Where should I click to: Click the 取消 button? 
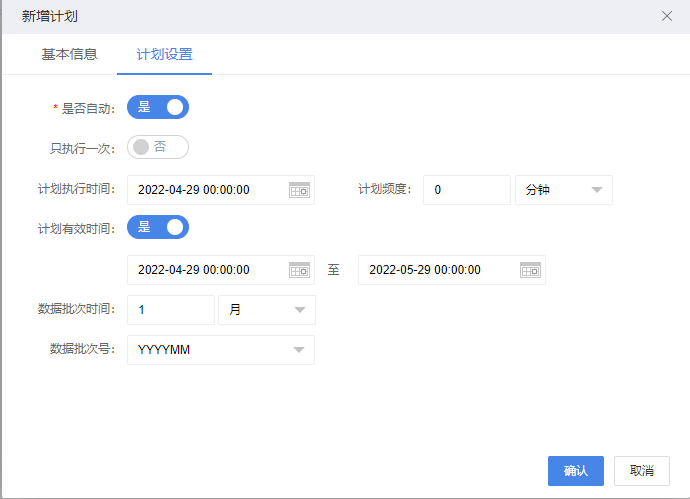[x=642, y=471]
